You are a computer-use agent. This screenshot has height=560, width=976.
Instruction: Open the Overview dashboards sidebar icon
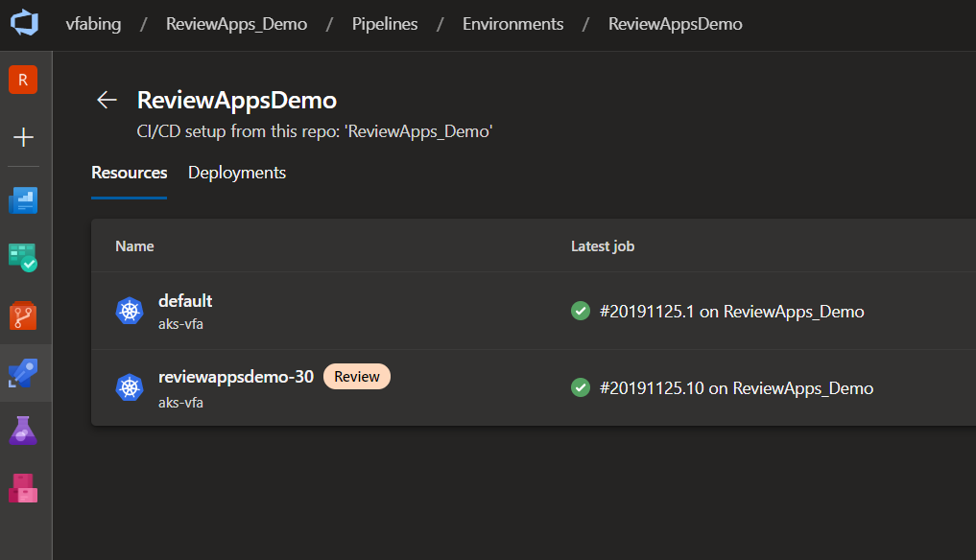(23, 200)
